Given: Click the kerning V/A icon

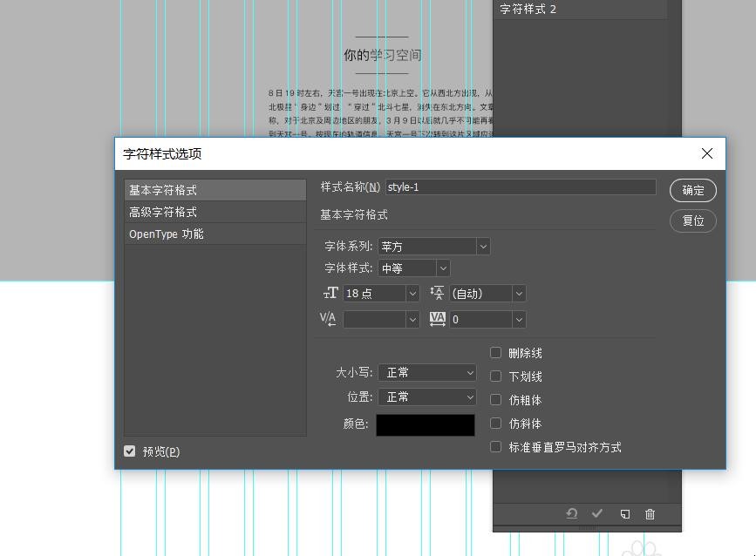Looking at the screenshot, I should [x=329, y=319].
